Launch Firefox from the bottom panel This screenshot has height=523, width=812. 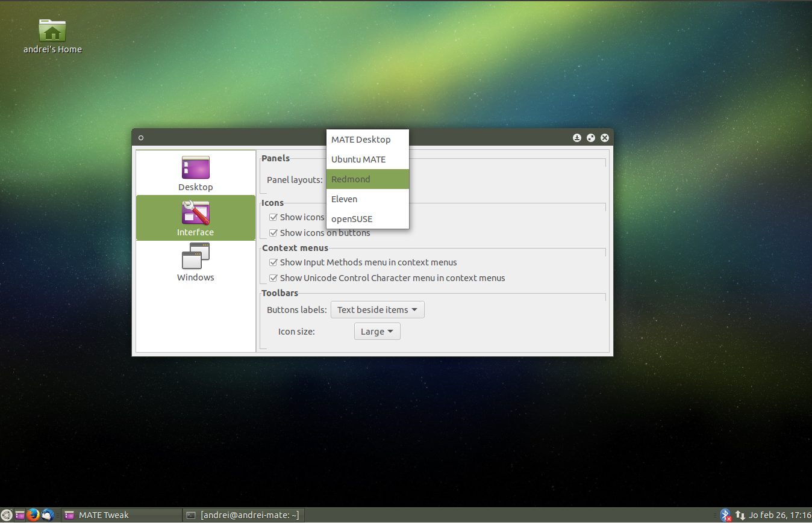[x=33, y=515]
